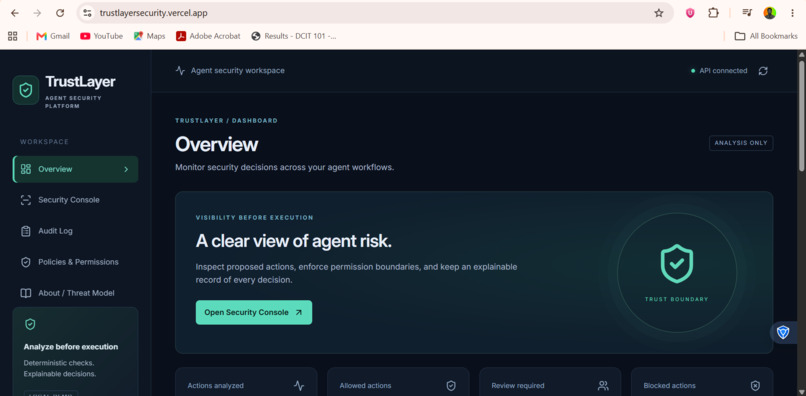The width and height of the screenshot is (806, 396).
Task: Open the Chrome three-dot menu
Action: (792, 13)
